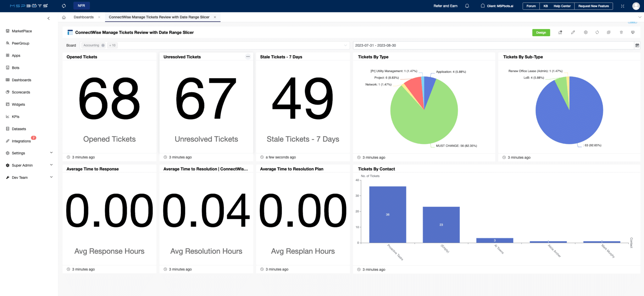This screenshot has width=644, height=296.
Task: Expand tabs list chevron at far right
Action: [x=640, y=17]
